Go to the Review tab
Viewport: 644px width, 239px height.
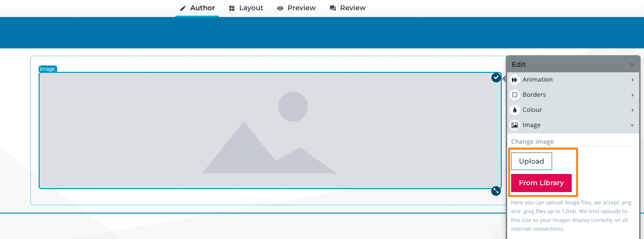pyautogui.click(x=347, y=8)
